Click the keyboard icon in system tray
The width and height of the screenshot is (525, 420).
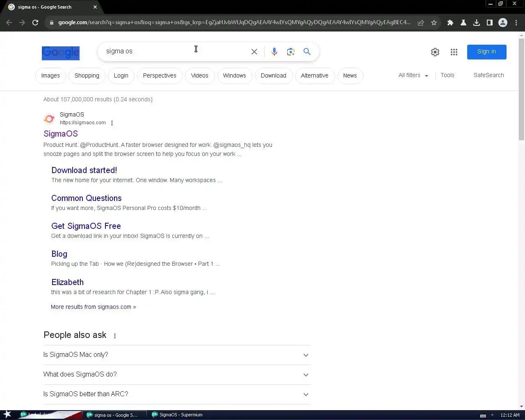coord(483,415)
